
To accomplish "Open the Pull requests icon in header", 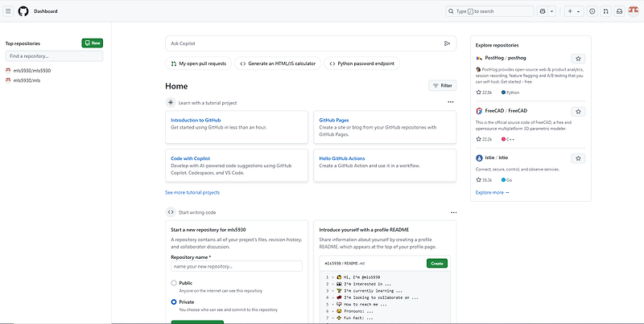I will [605, 11].
